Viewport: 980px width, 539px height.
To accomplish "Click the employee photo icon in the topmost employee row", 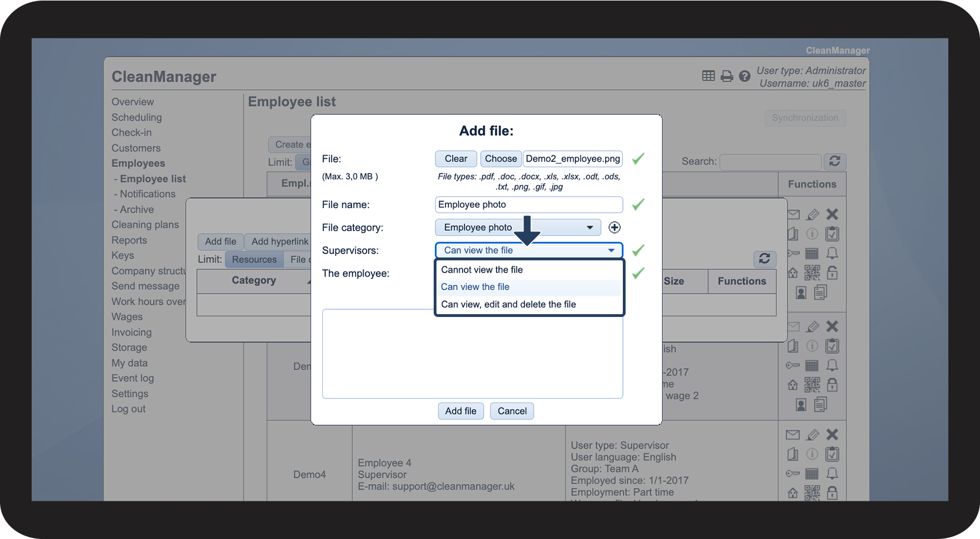I will (x=801, y=293).
